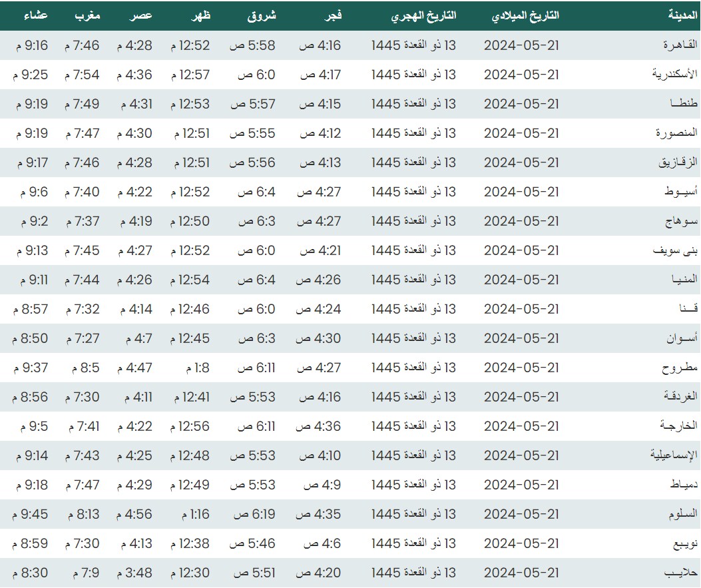Select the فجر column header
This screenshot has width=701, height=588.
tap(332, 15)
